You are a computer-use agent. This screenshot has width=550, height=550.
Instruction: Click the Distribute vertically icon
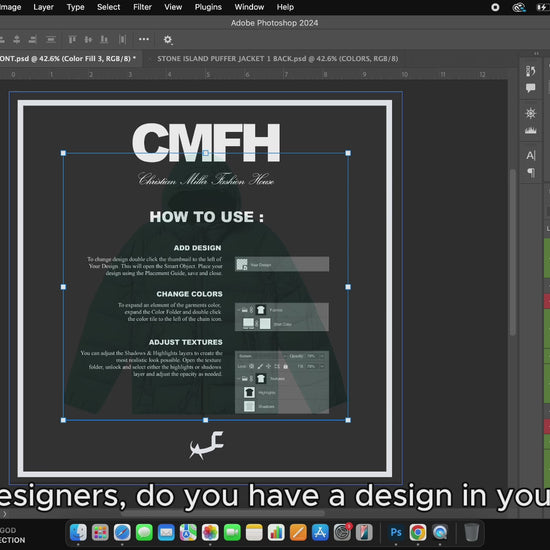point(51,40)
